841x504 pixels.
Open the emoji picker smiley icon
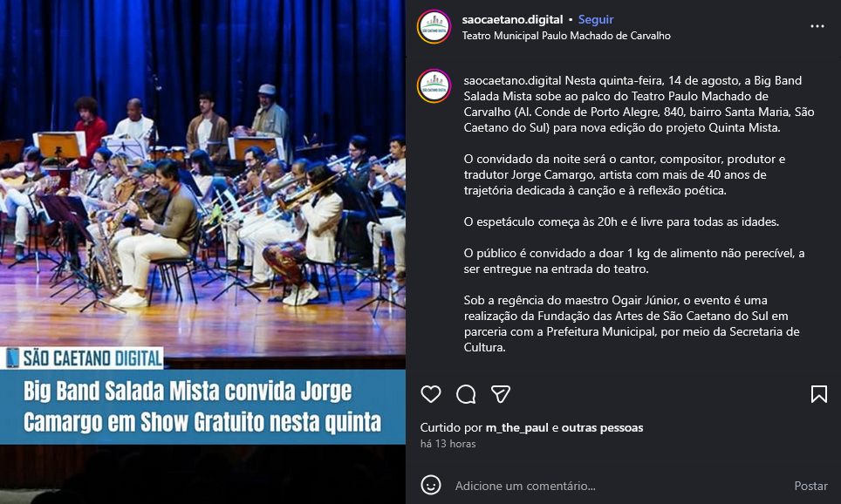[x=431, y=485]
